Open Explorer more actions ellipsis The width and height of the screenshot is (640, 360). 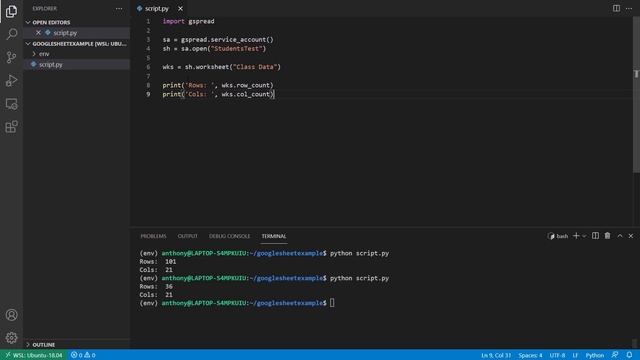(119, 9)
